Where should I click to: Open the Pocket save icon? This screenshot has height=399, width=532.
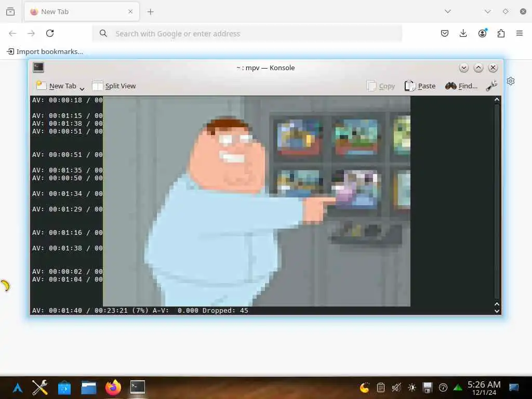[x=445, y=33]
